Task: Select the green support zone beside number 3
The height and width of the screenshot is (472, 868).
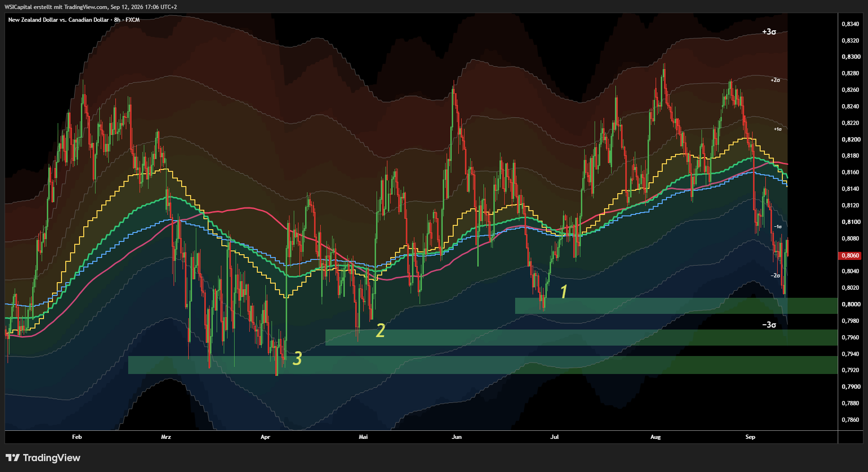Action: [483, 365]
